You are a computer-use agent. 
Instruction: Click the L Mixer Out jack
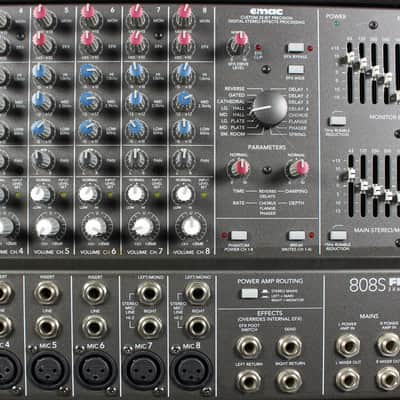(x=348, y=379)
